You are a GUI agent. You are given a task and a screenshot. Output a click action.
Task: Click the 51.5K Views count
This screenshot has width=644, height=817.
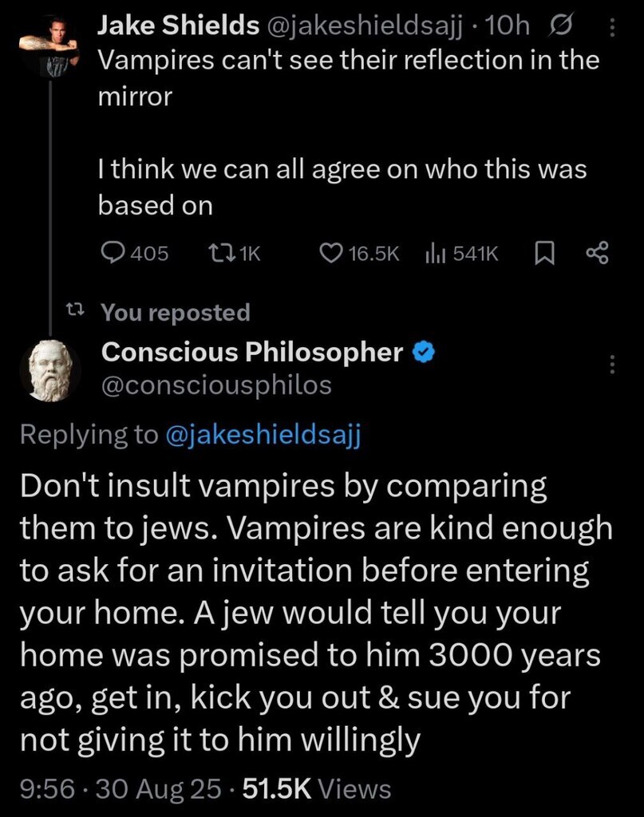click(x=317, y=788)
